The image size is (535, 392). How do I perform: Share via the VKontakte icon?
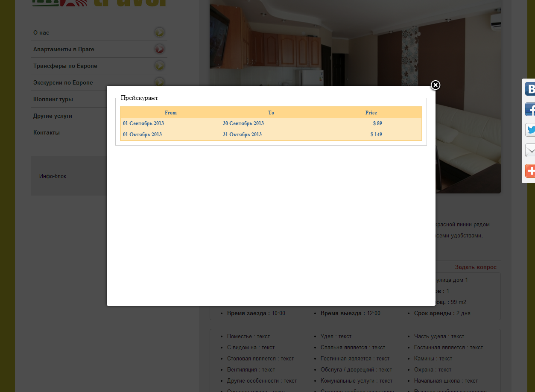tap(530, 89)
